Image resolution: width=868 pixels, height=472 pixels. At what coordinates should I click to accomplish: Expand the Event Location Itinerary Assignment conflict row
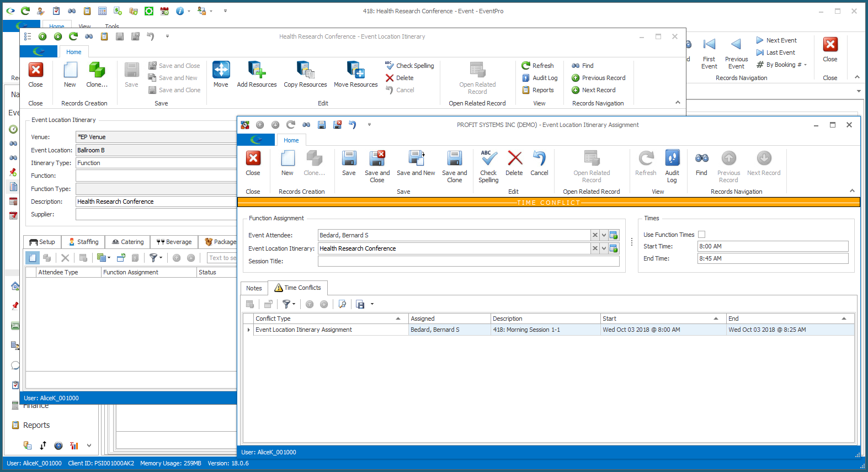click(248, 330)
